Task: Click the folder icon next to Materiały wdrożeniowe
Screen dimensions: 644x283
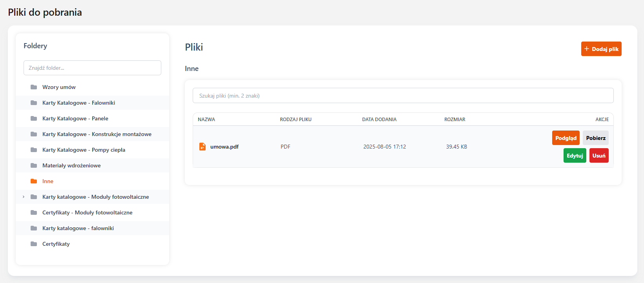Action: (34, 165)
